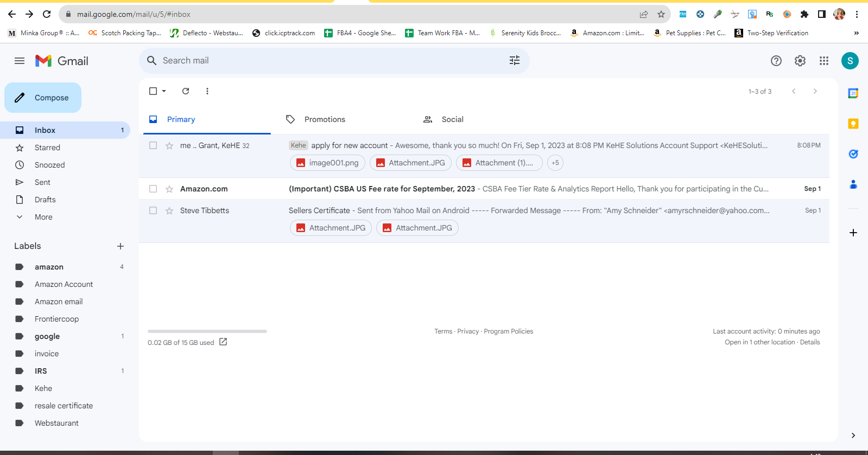Open the IRS label
Image resolution: width=868 pixels, height=455 pixels.
tap(65, 371)
